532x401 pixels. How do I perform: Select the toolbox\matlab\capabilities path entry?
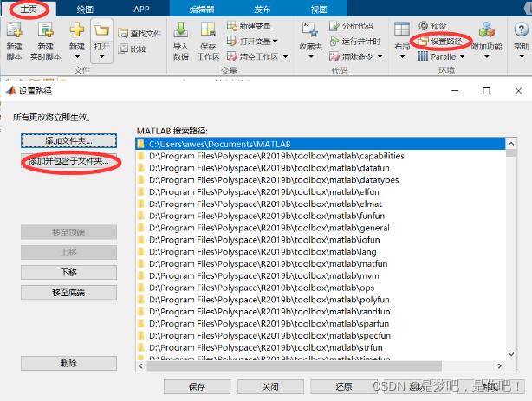(x=321, y=156)
